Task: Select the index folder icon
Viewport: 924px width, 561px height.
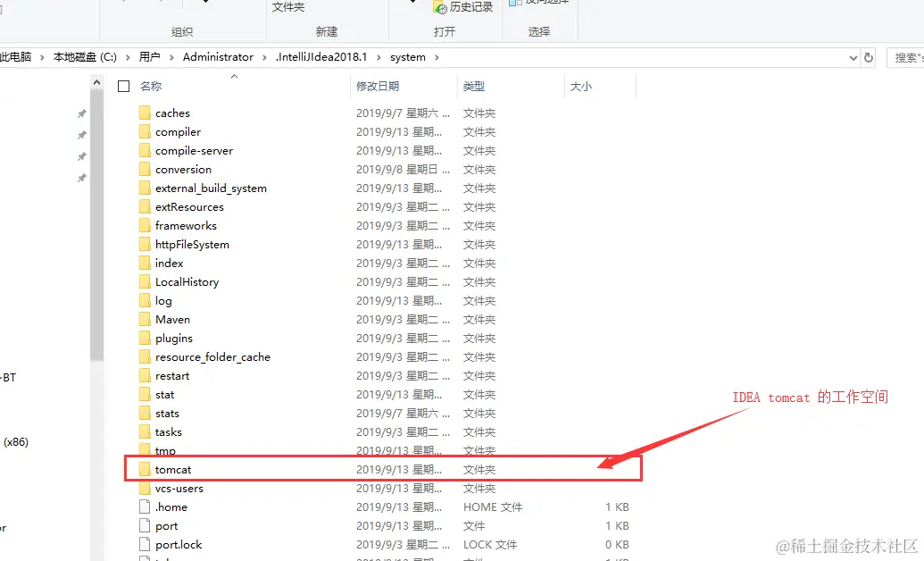Action: tap(145, 264)
